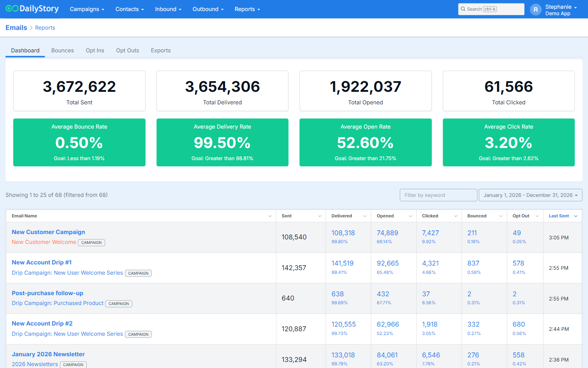Open the date range dropdown
The image size is (588, 368).
tap(530, 195)
